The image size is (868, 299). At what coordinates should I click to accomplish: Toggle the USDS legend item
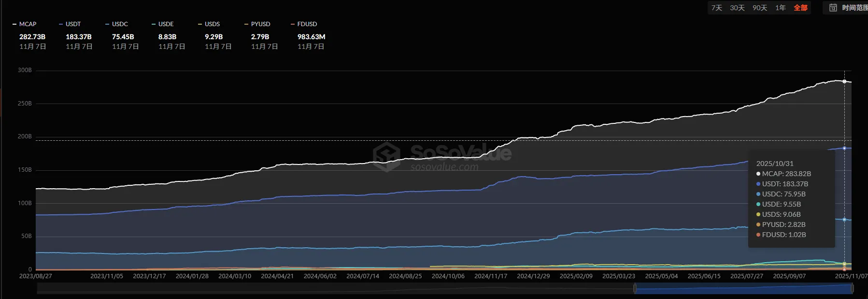209,24
